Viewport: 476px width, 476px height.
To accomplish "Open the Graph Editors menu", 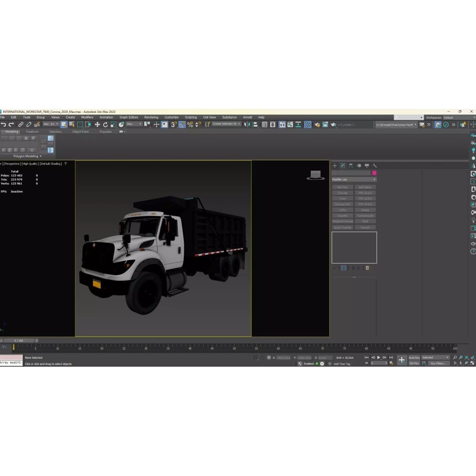I will [x=129, y=117].
